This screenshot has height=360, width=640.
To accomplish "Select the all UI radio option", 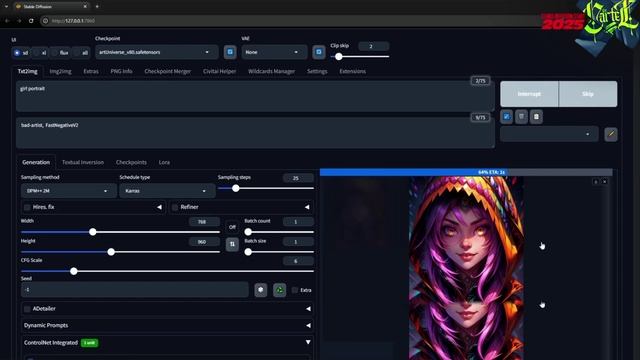I will (77, 53).
